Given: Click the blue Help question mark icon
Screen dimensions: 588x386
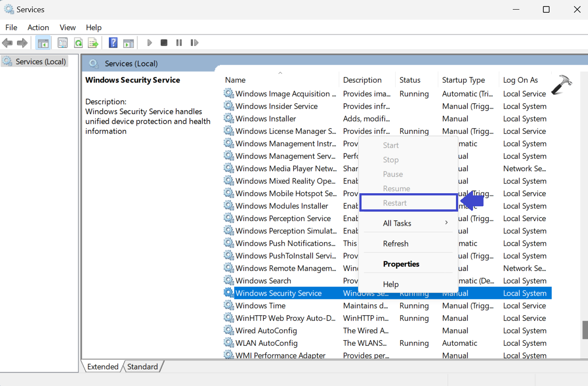Looking at the screenshot, I should (x=113, y=43).
